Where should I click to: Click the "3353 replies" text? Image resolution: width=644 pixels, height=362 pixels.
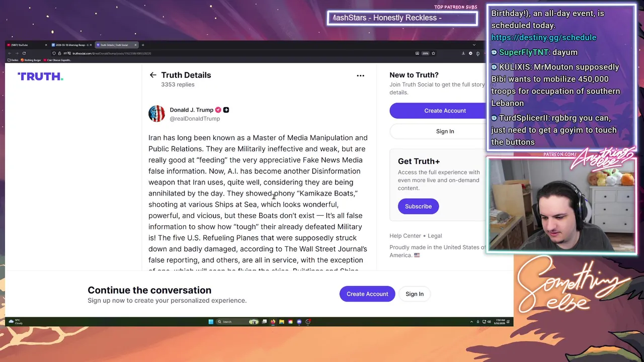178,84
